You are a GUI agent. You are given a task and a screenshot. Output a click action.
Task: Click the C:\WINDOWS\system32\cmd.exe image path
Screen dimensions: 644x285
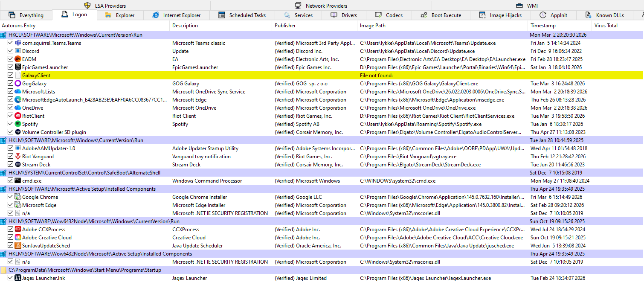[397, 181]
